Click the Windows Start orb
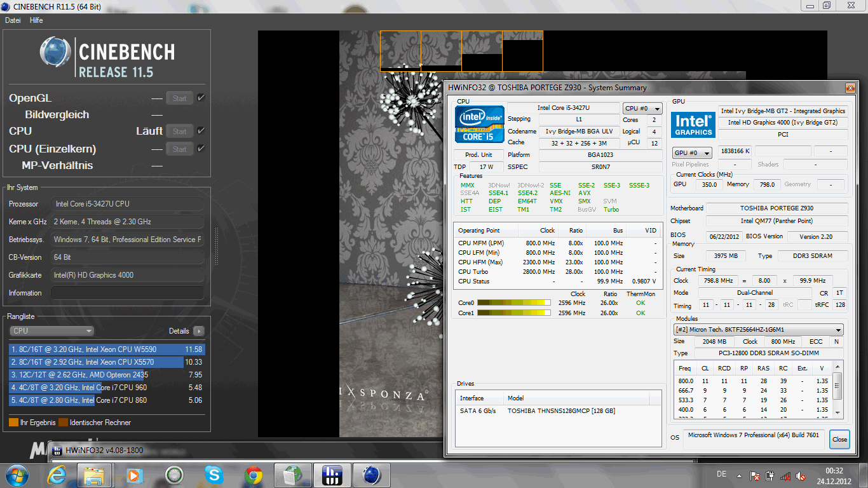Screen dimensions: 868x488 (x=17, y=475)
